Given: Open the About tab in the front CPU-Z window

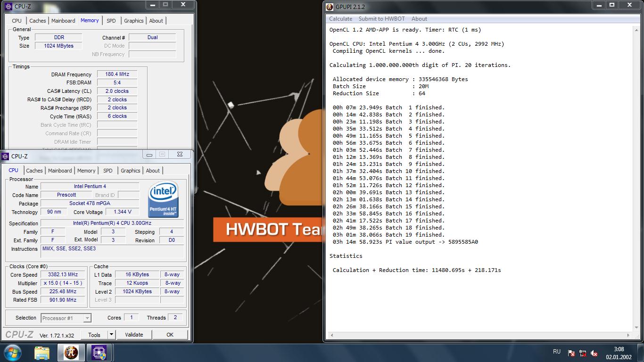Looking at the screenshot, I should click(x=153, y=171).
